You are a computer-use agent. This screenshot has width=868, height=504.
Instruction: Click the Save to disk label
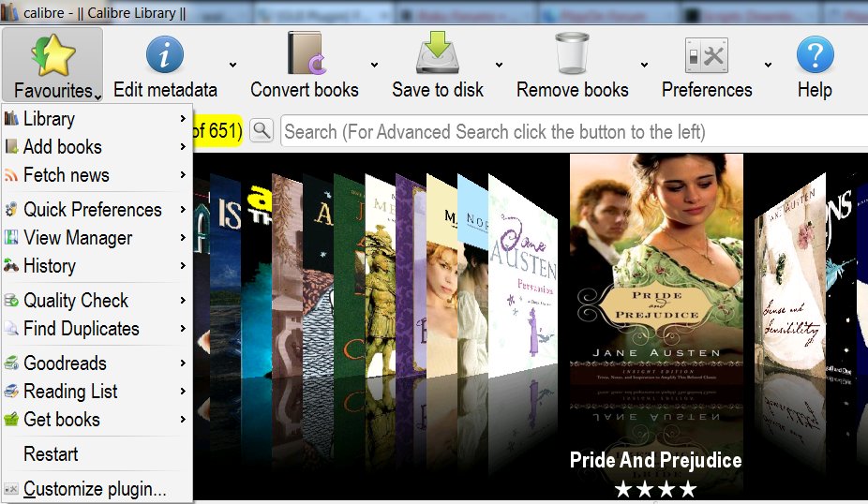[438, 90]
